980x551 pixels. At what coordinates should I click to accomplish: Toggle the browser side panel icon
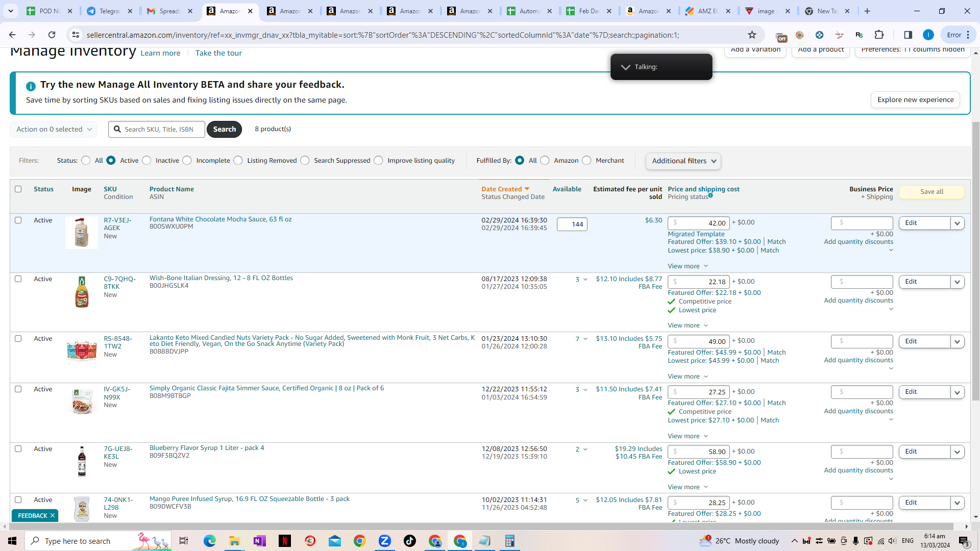point(908,35)
